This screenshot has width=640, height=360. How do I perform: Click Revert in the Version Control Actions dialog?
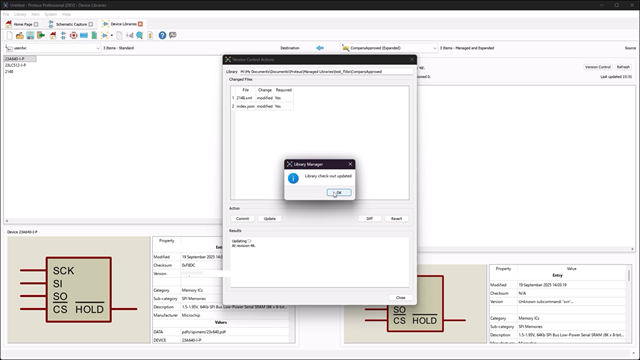point(396,218)
